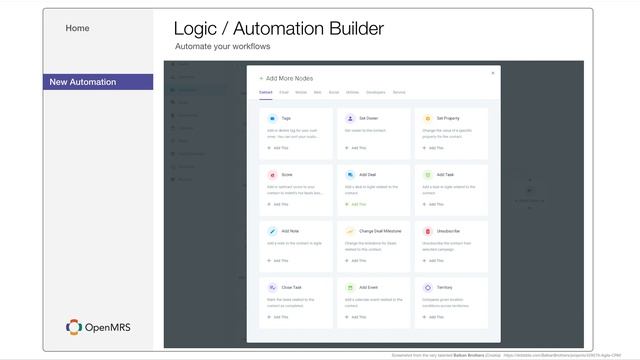The width and height of the screenshot is (640, 360).
Task: Click the Add More Nodes heading
Action: click(289, 78)
